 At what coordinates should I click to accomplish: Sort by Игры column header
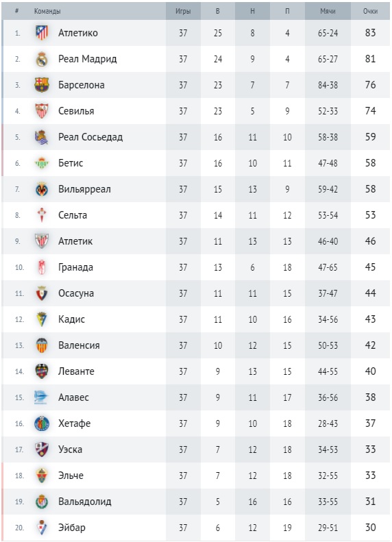tap(183, 11)
